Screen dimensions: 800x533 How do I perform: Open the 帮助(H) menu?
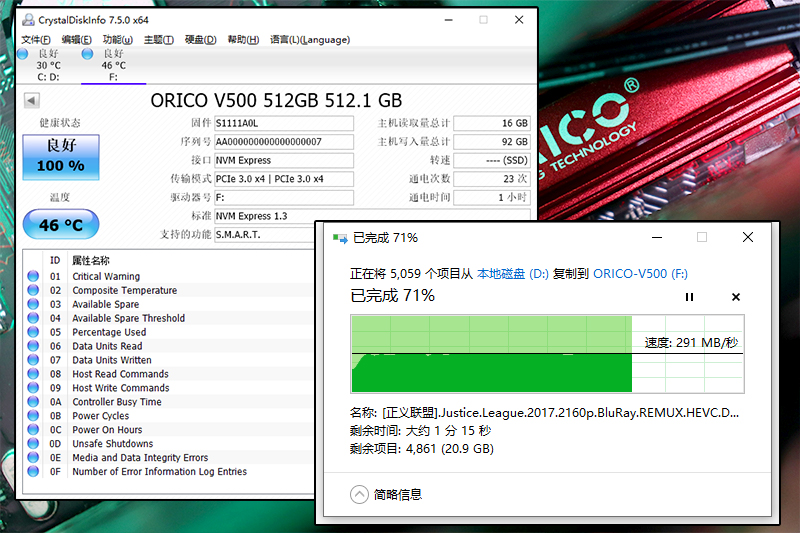click(x=243, y=40)
